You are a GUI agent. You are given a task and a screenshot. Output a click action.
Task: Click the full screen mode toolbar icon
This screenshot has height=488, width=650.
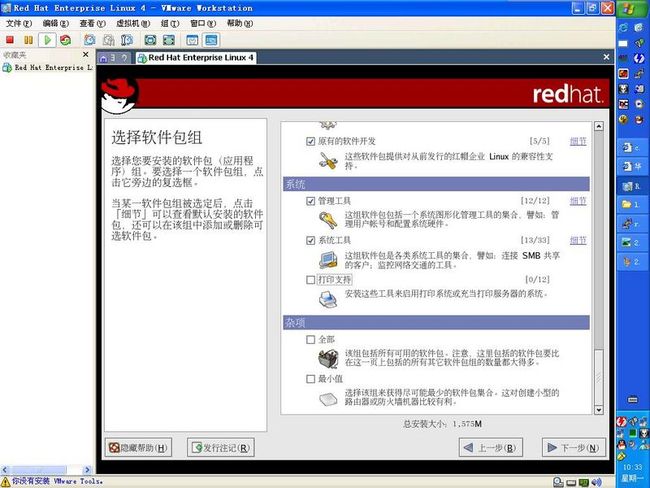click(169, 40)
